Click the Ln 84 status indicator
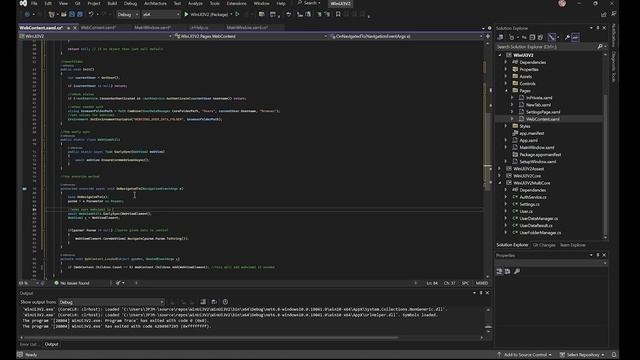This screenshot has height=360, width=640. [x=432, y=283]
